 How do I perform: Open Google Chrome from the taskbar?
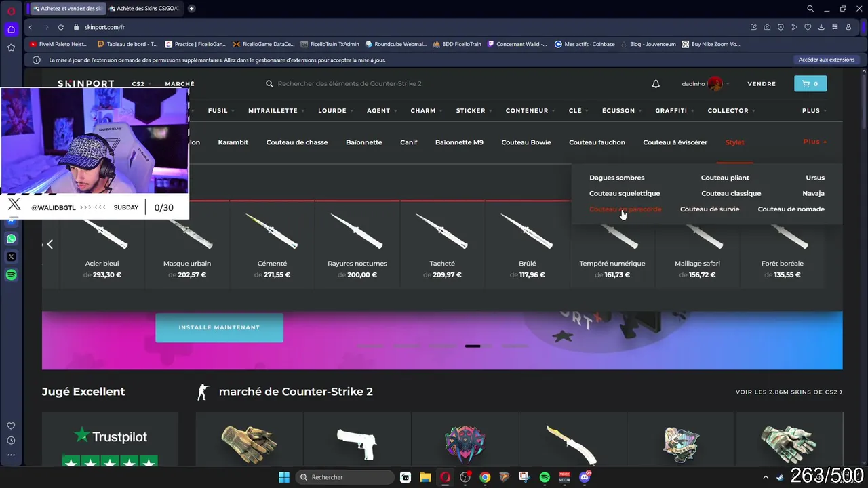(x=485, y=477)
